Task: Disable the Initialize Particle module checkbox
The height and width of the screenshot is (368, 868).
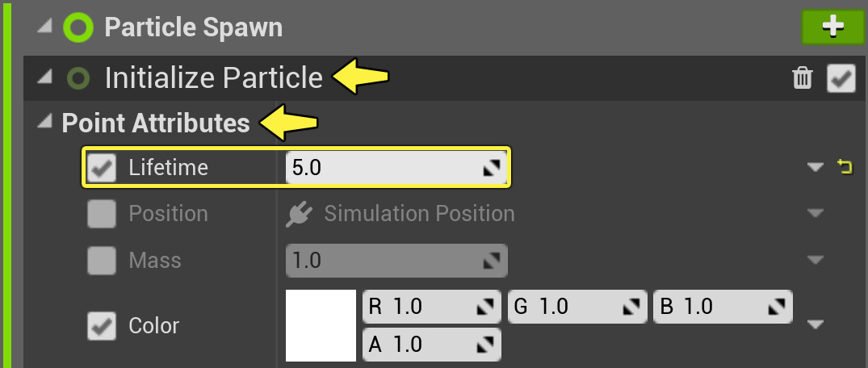Action: click(841, 78)
